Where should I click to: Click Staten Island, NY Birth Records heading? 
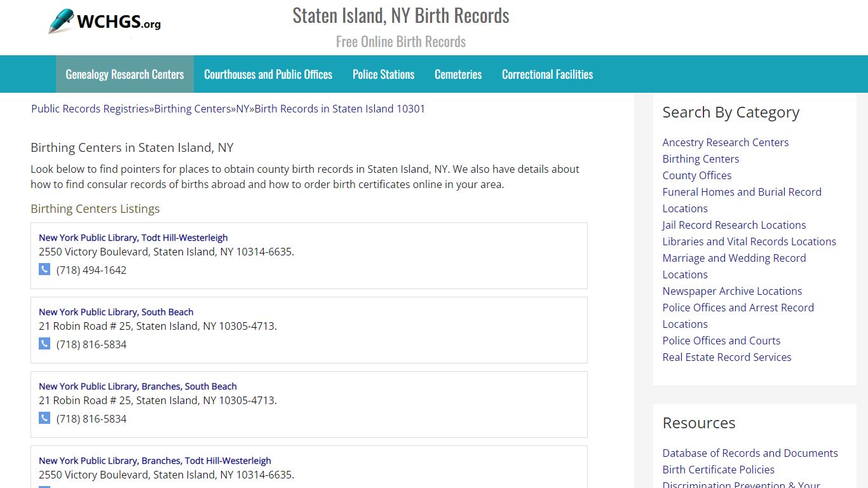(401, 15)
